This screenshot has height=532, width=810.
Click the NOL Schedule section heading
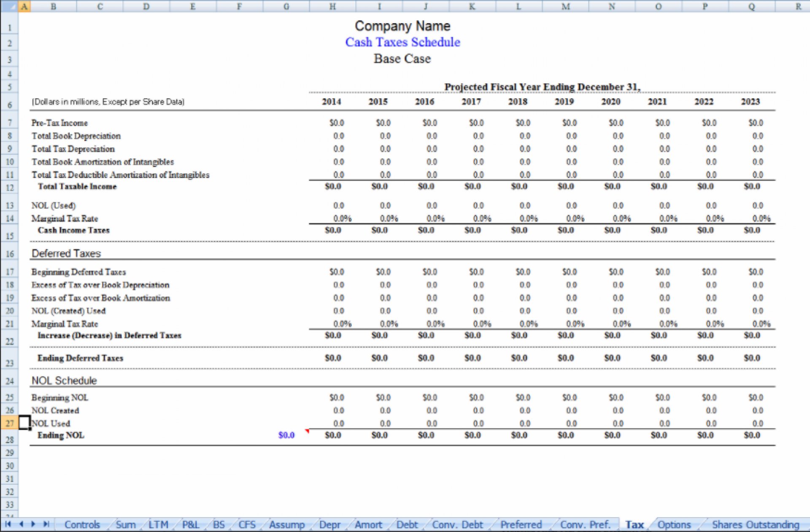[x=64, y=381]
